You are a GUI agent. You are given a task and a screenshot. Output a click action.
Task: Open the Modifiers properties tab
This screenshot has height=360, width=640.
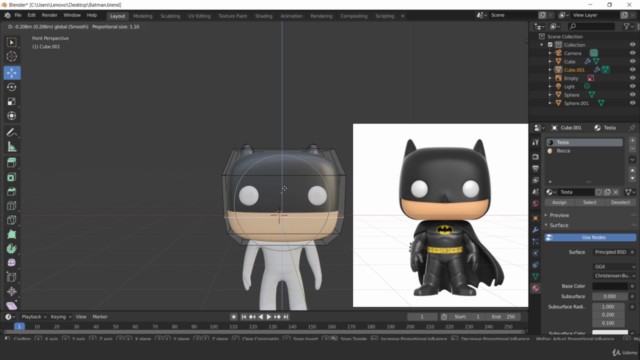[x=536, y=230]
